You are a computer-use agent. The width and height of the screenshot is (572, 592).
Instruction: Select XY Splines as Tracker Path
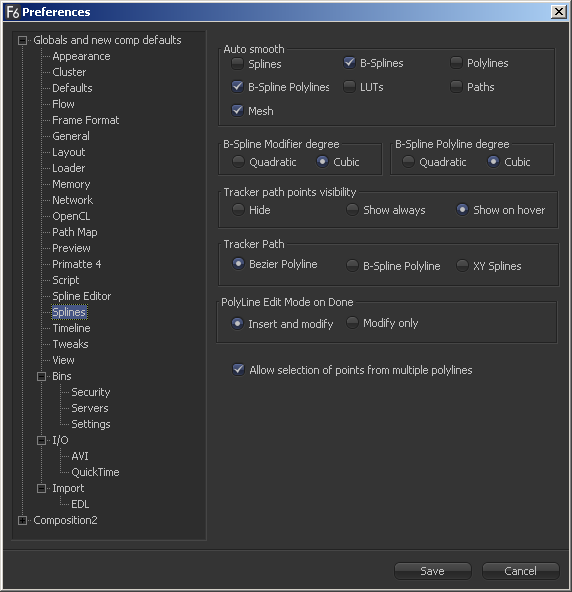[462, 265]
